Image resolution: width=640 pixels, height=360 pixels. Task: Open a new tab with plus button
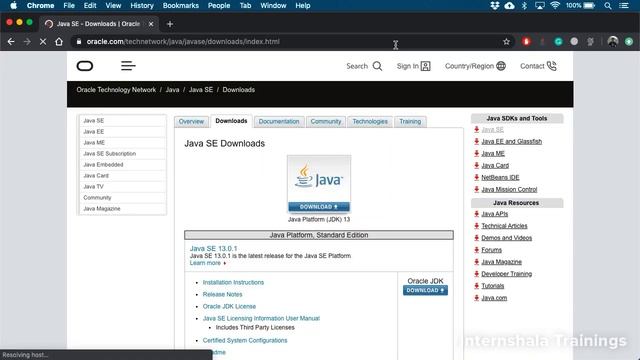coord(170,24)
